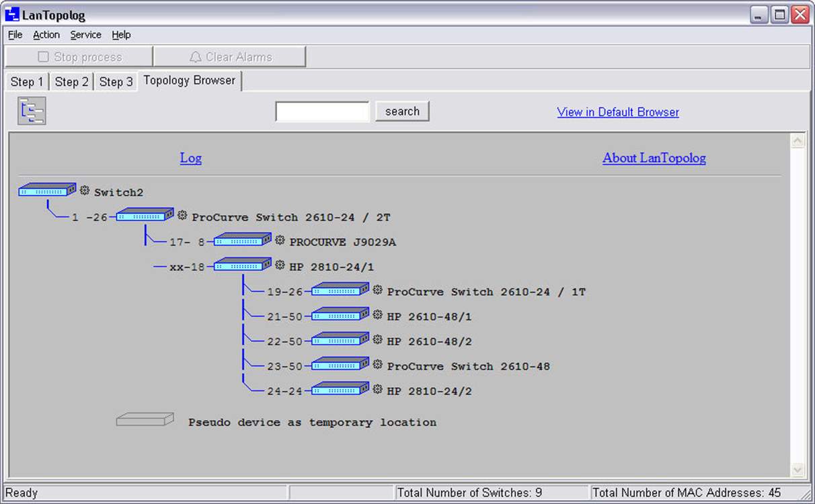
Task: Click Total Number of Switches status entry
Action: pyautogui.click(x=469, y=493)
